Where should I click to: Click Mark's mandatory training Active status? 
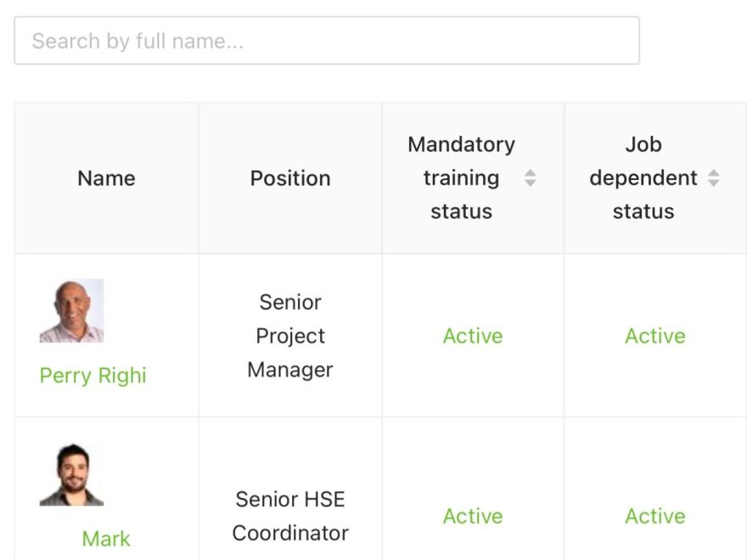click(x=473, y=516)
